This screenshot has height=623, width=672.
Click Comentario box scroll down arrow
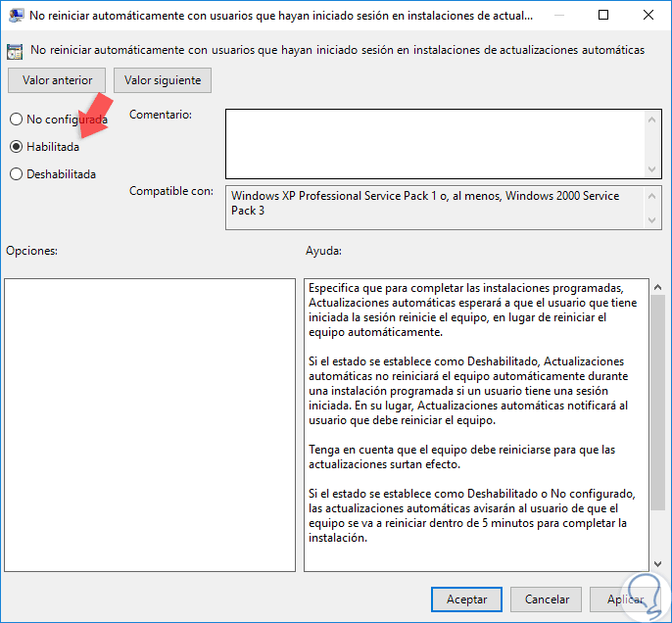tap(651, 169)
